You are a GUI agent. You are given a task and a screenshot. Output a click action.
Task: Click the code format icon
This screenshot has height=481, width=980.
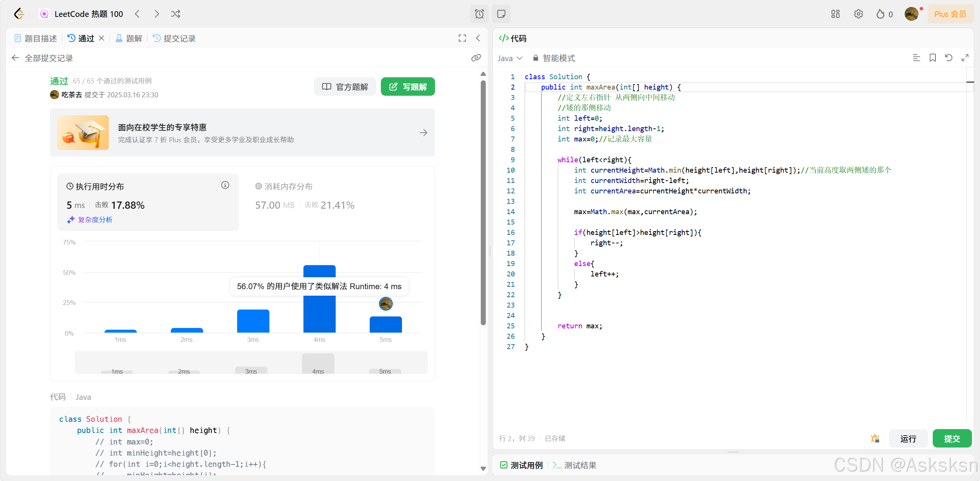coord(916,58)
